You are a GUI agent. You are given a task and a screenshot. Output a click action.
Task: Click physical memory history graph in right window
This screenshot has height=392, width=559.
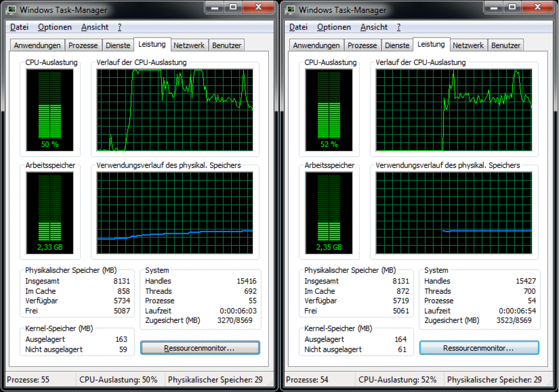[x=454, y=213]
